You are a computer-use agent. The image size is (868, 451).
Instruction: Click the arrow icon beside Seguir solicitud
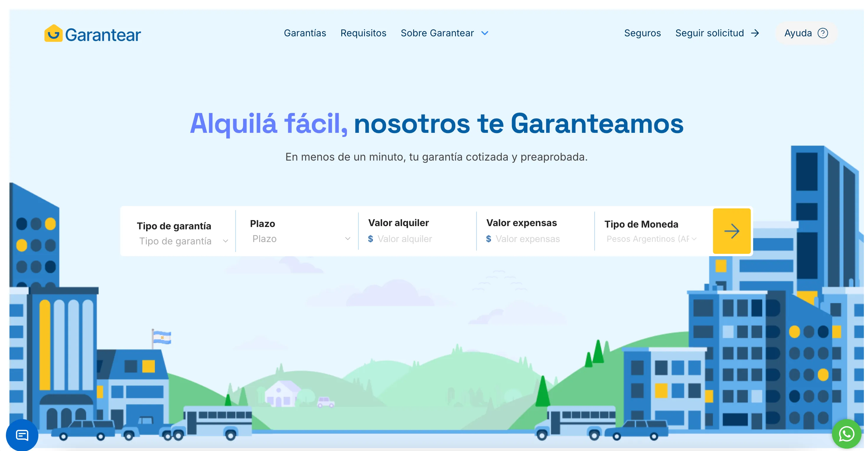point(755,33)
